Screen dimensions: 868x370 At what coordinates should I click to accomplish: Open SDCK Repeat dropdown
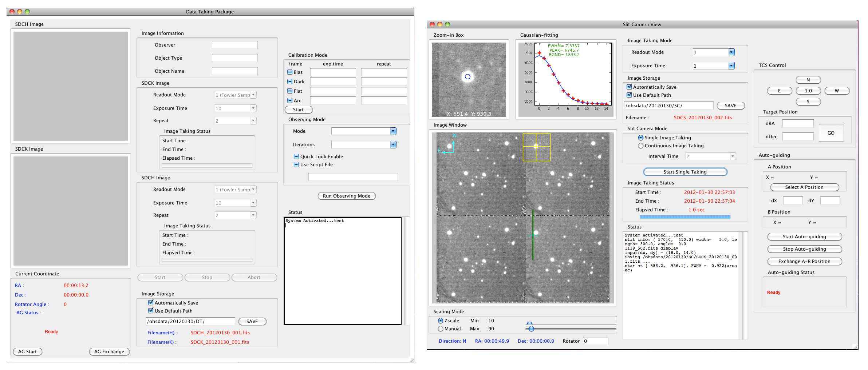coord(236,120)
